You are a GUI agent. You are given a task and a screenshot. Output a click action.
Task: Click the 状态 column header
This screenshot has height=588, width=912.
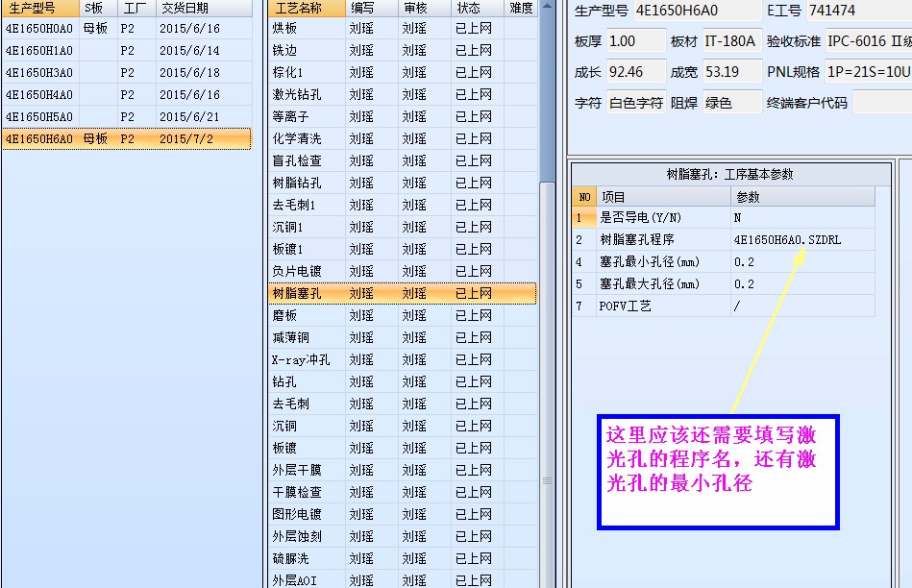click(x=478, y=8)
